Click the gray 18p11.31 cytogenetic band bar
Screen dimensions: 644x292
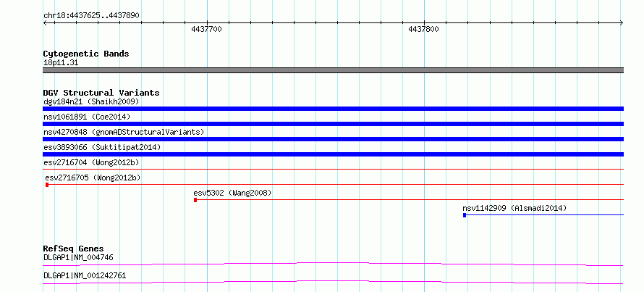pos(333,70)
